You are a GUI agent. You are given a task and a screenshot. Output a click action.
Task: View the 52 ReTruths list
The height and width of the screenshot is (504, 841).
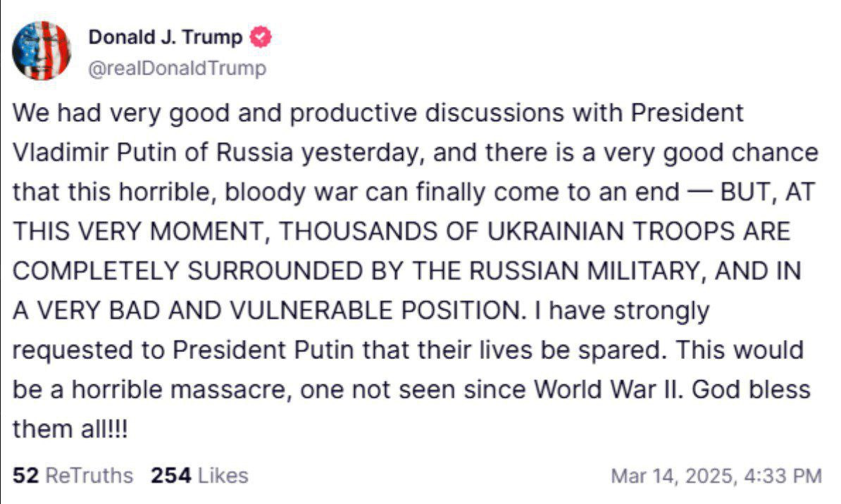tap(73, 476)
